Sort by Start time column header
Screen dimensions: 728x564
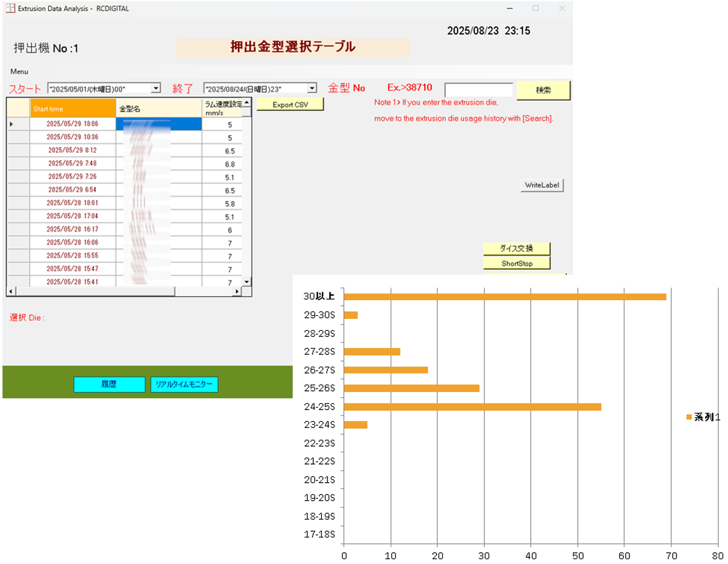click(x=73, y=109)
